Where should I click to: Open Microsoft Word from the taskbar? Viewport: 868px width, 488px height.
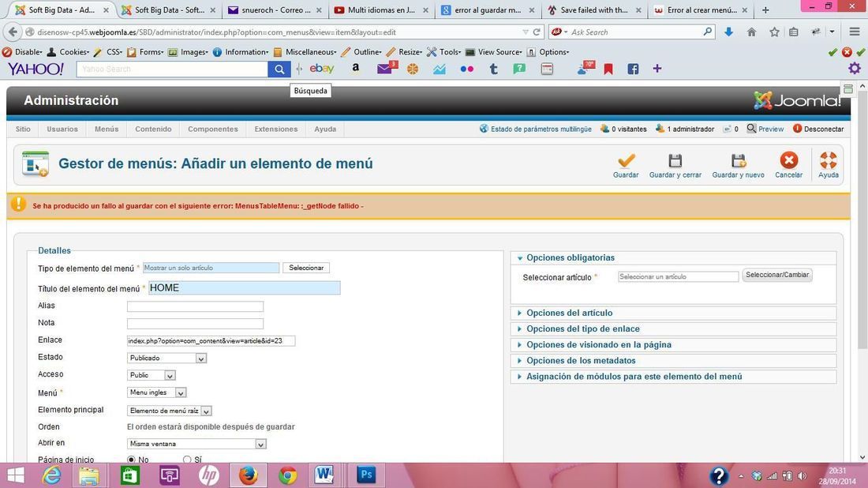pyautogui.click(x=324, y=475)
